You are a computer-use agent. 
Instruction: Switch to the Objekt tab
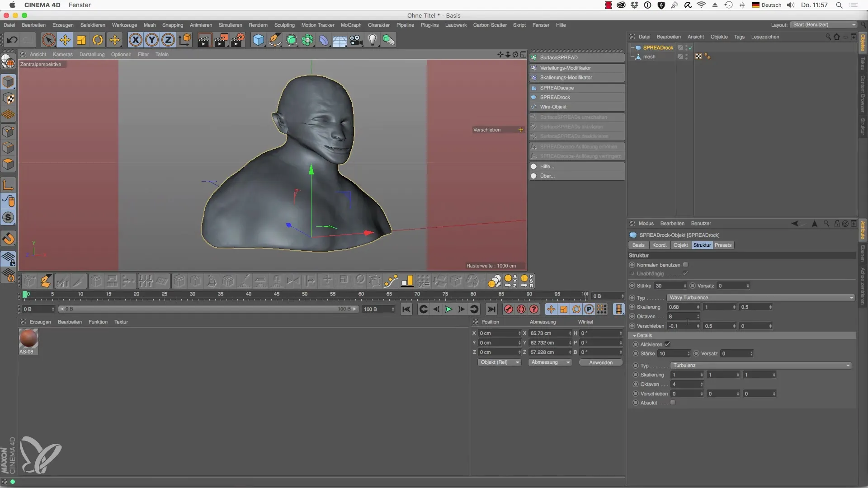[680, 245]
